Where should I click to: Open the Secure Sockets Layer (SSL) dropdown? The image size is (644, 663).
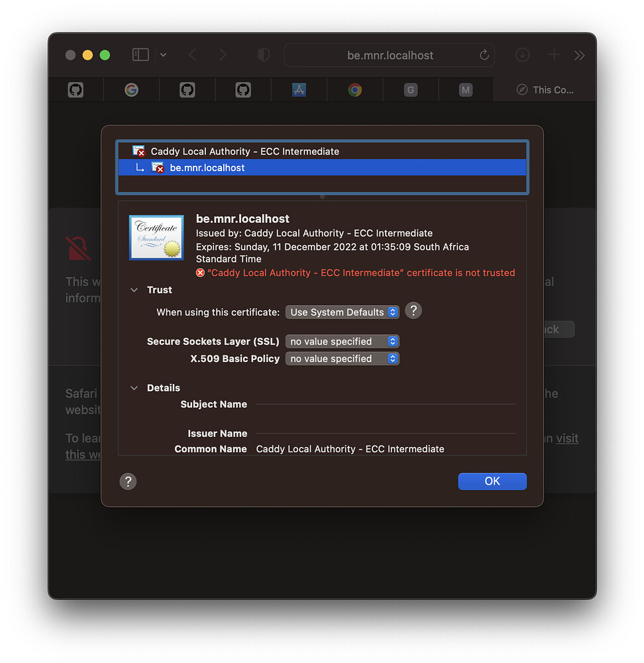[343, 341]
